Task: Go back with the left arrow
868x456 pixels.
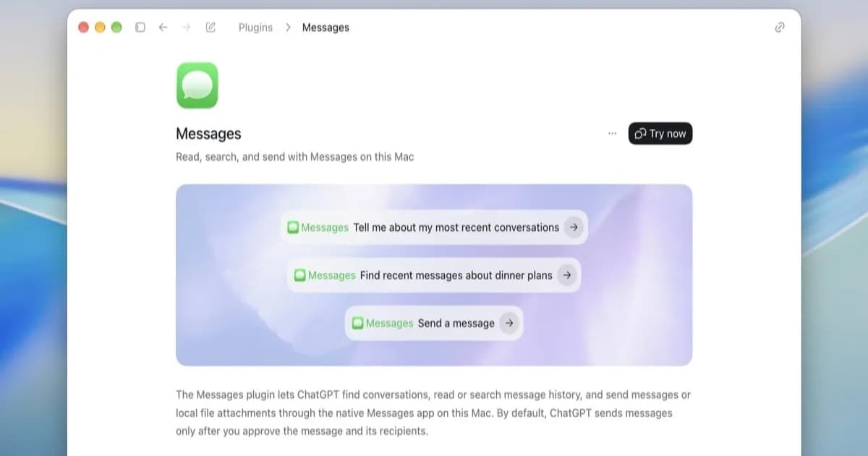Action: pos(163,28)
